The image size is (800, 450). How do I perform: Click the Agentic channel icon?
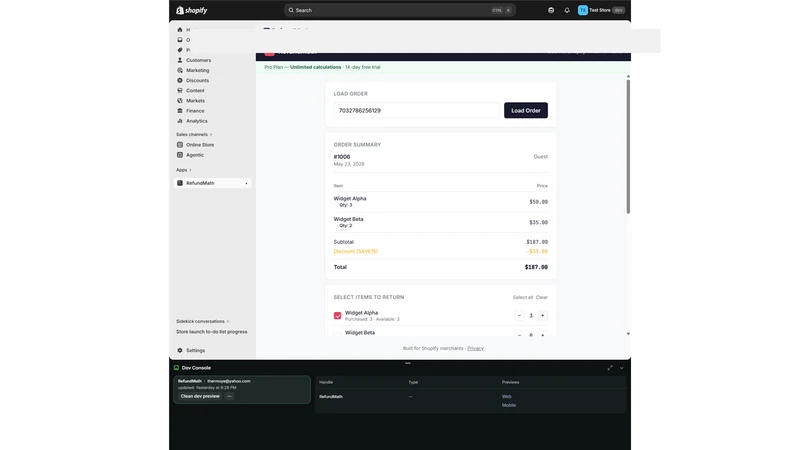180,155
